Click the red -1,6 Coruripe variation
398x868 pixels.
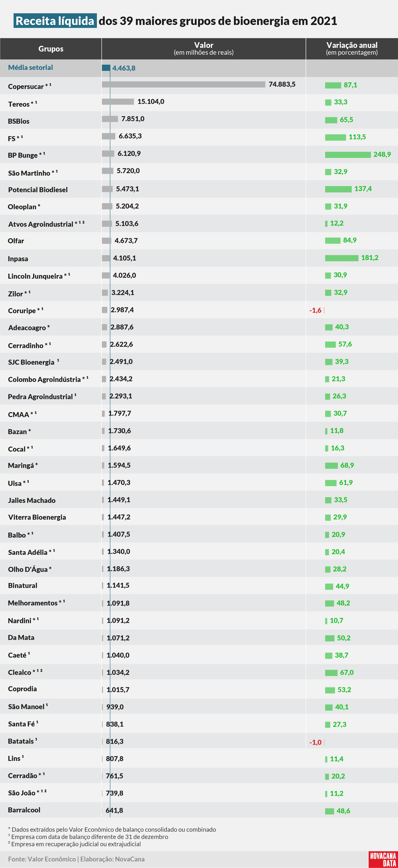[x=315, y=310]
